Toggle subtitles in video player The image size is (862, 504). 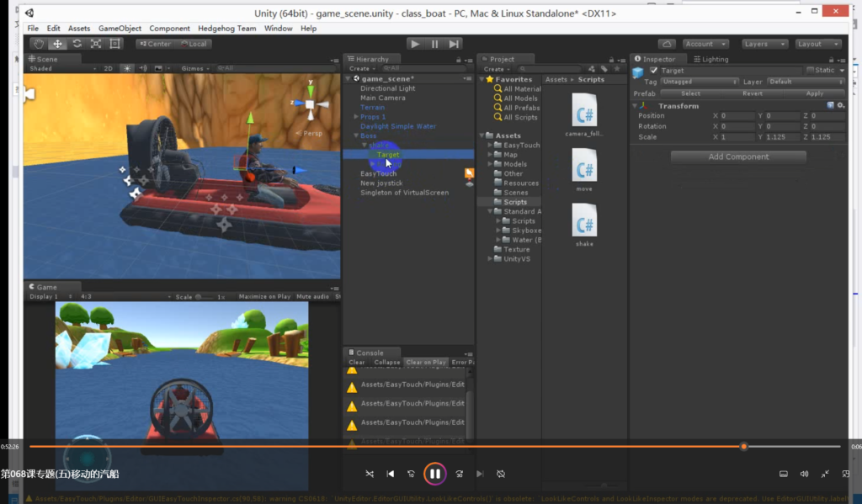[784, 474]
